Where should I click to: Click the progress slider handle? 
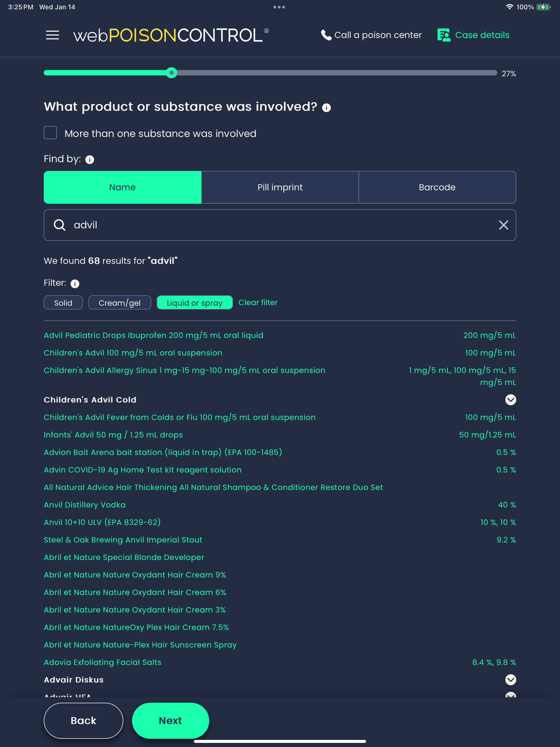coord(171,73)
